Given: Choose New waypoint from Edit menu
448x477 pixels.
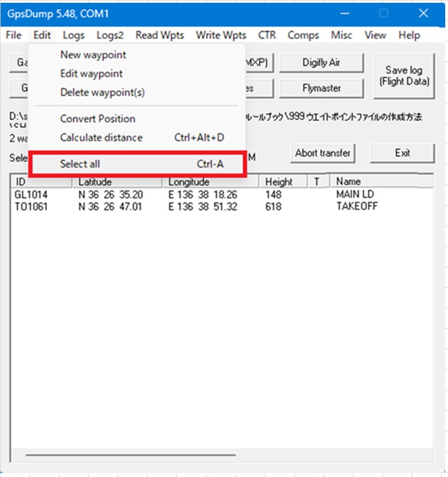Looking at the screenshot, I should 93,55.
